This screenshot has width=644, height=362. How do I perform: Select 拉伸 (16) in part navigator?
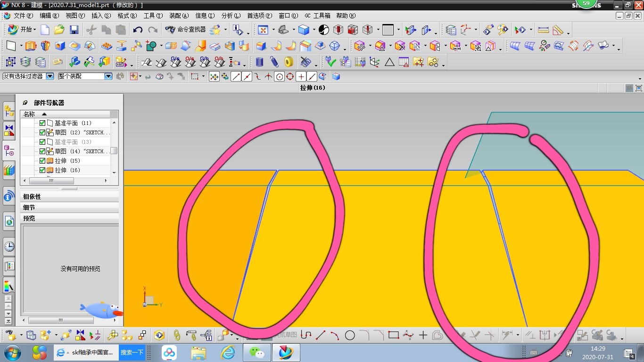(x=67, y=170)
